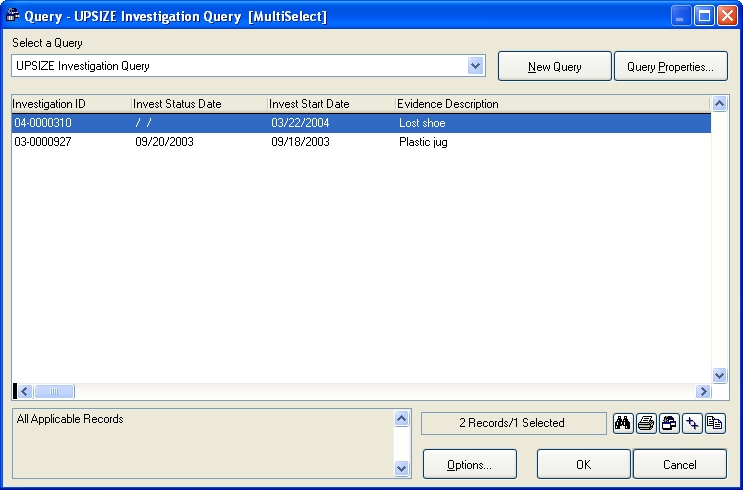Screen dimensions: 743x490
Task: Maximize the Query window
Action: [704, 16]
